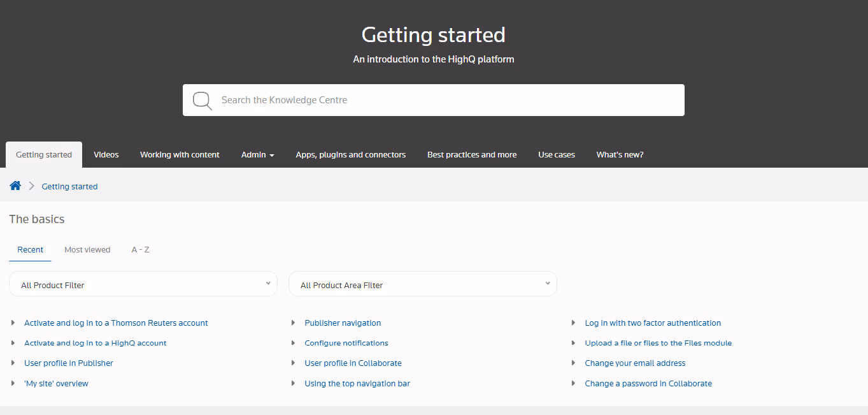Click the arrow bullet beside HighQ account link

pyautogui.click(x=13, y=343)
